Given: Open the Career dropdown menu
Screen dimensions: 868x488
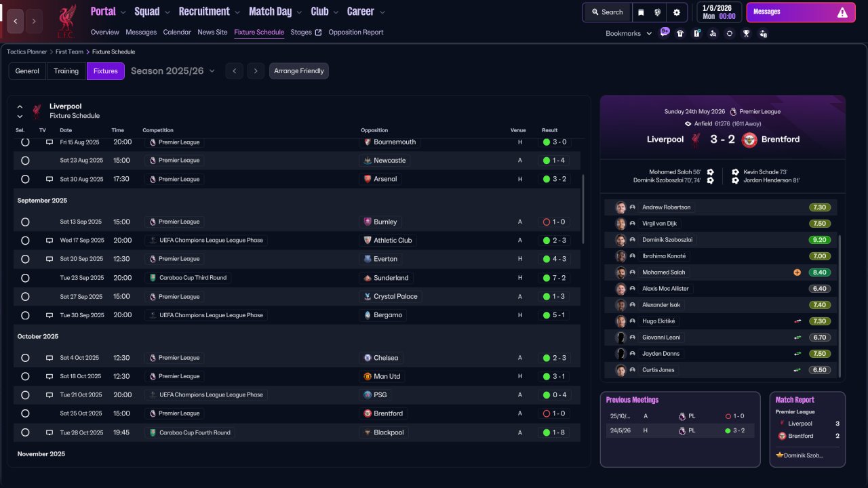Looking at the screenshot, I should pos(366,12).
